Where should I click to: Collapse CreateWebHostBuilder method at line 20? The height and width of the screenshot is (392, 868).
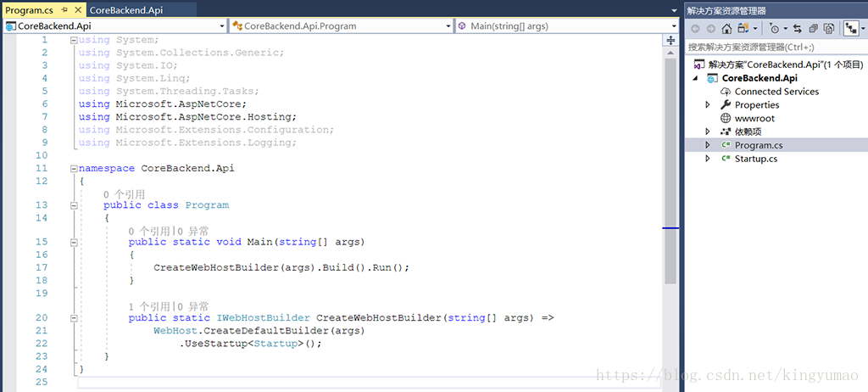coord(74,317)
